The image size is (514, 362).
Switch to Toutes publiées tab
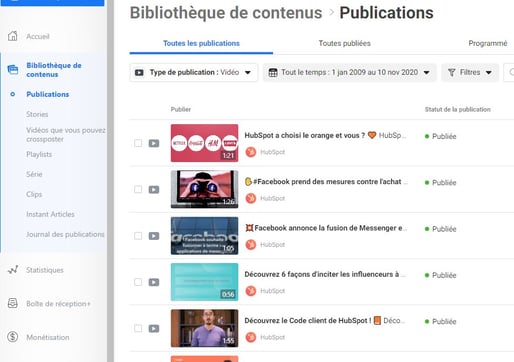pyautogui.click(x=344, y=43)
